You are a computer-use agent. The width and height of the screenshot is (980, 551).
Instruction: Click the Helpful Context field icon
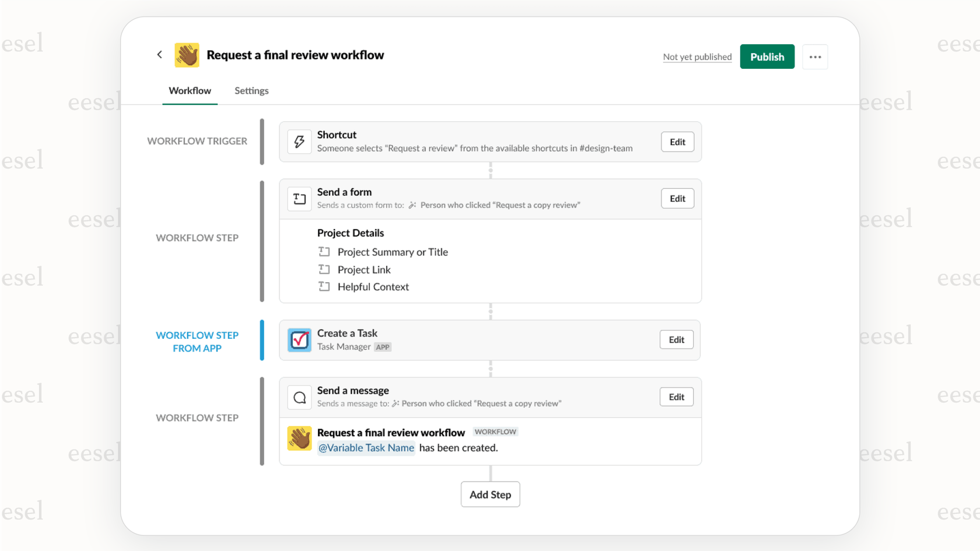pos(325,286)
